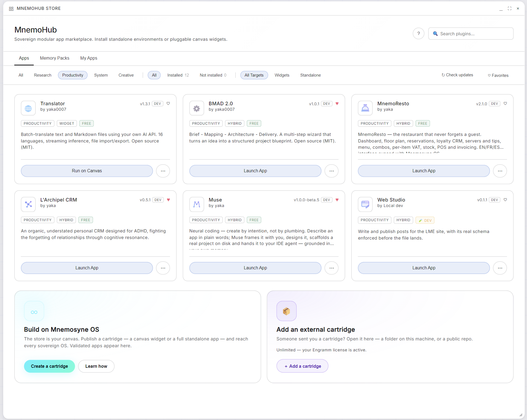Select the Widgets target filter
This screenshot has height=420, width=527.
(282, 75)
